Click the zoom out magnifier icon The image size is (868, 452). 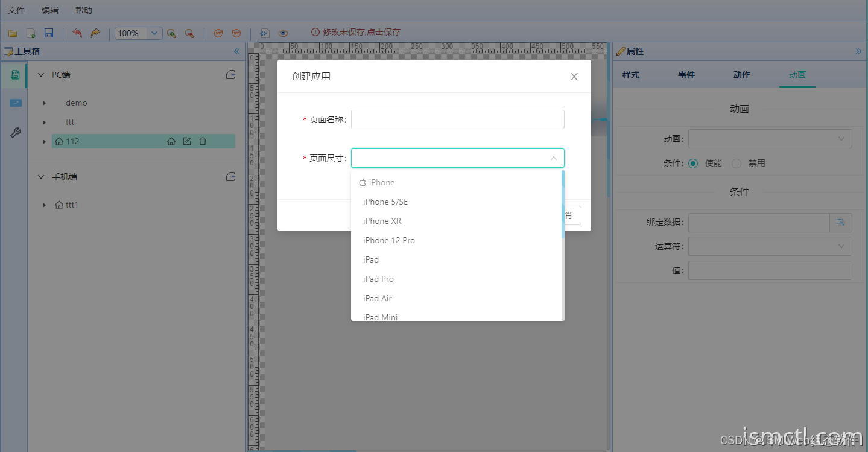pos(189,33)
